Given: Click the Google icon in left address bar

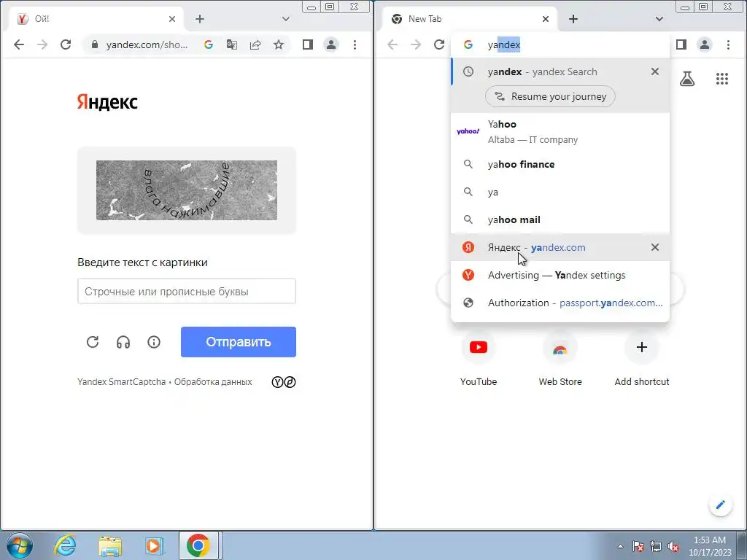Looking at the screenshot, I should point(208,44).
